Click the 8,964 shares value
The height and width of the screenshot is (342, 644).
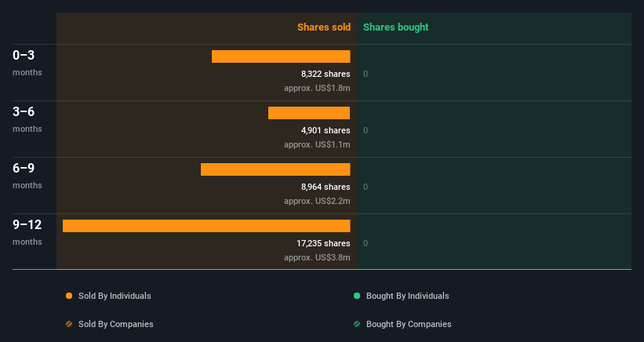coord(326,187)
